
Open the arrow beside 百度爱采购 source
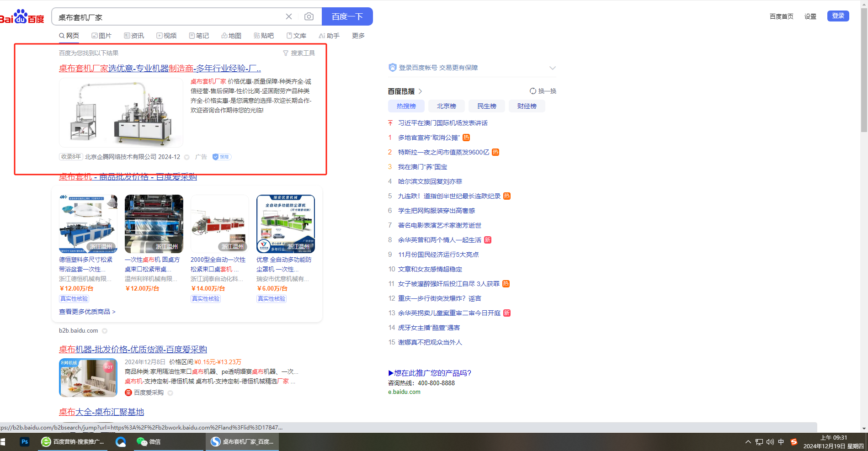click(x=170, y=393)
